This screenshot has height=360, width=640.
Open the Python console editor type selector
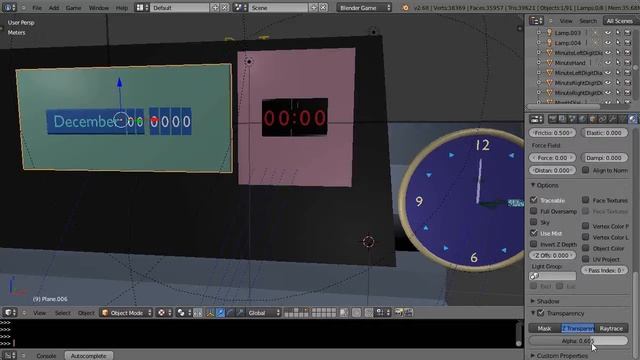point(9,356)
